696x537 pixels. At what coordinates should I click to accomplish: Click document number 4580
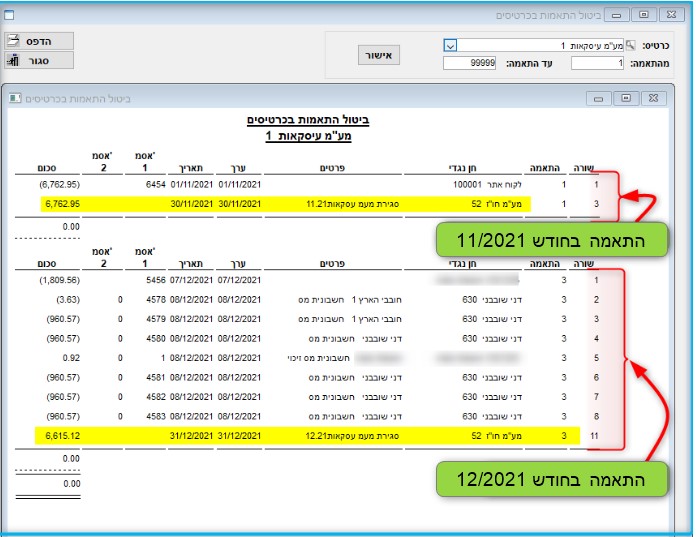coord(155,339)
